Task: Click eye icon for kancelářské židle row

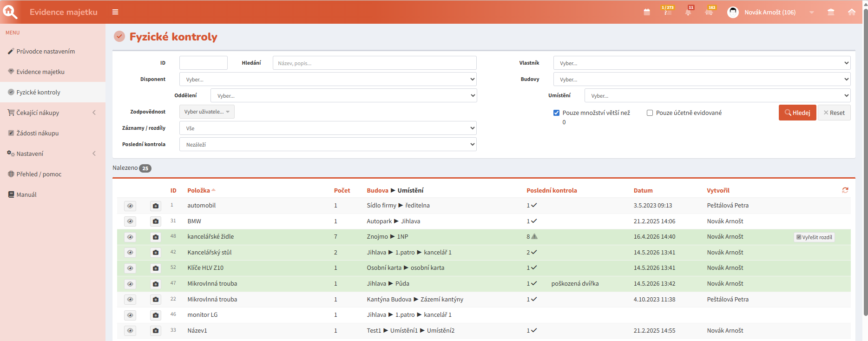Action: [x=130, y=237]
